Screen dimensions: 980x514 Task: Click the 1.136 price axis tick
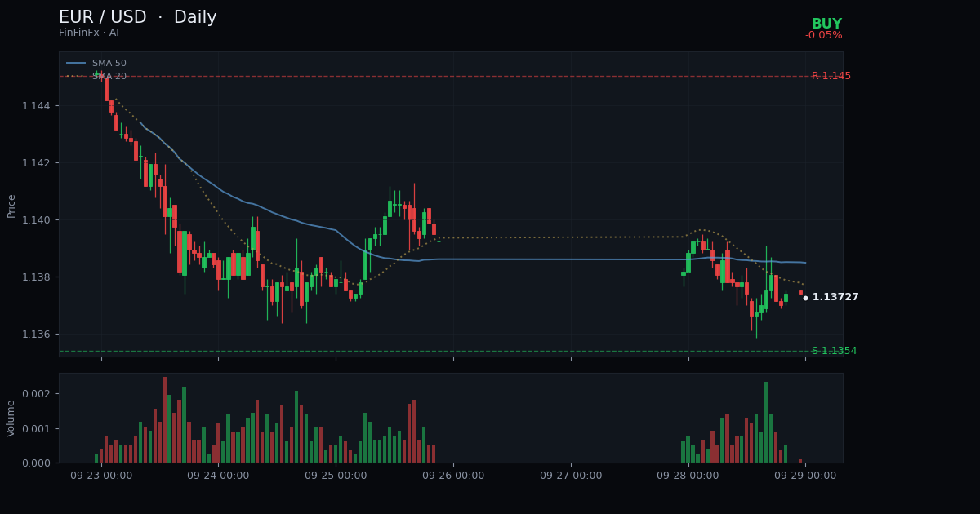[x=37, y=335]
